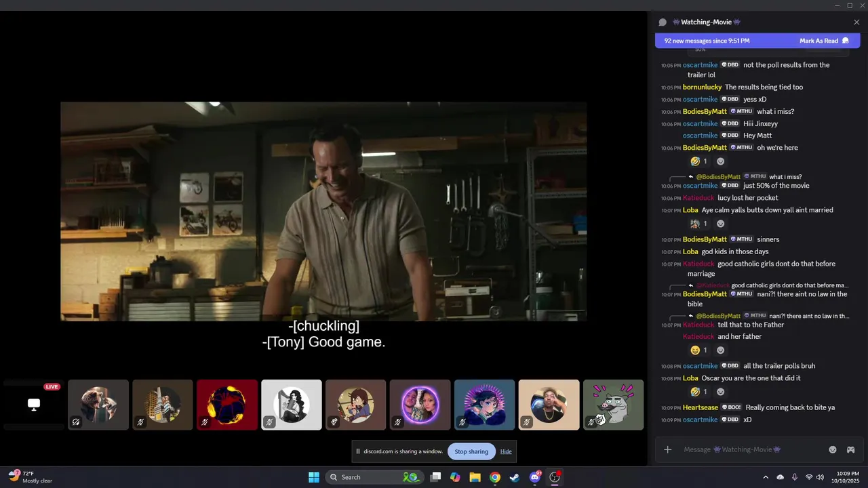The height and width of the screenshot is (488, 868).
Task: Add a reaction below "oh we're here" message
Action: point(720,161)
